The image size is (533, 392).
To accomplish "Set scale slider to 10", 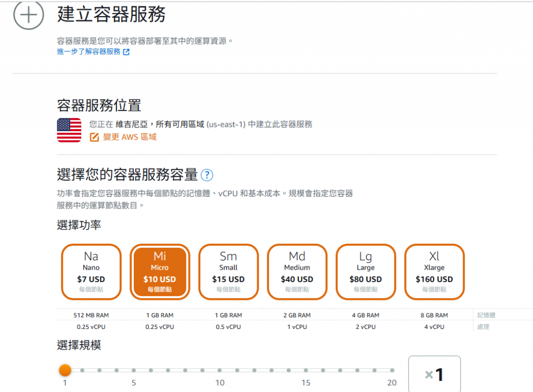I will (x=220, y=370).
